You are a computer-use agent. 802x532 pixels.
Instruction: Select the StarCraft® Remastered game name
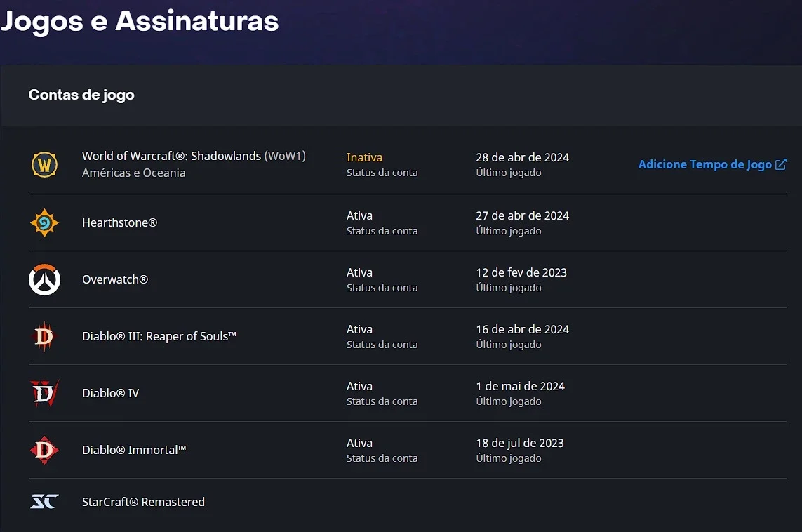point(143,502)
